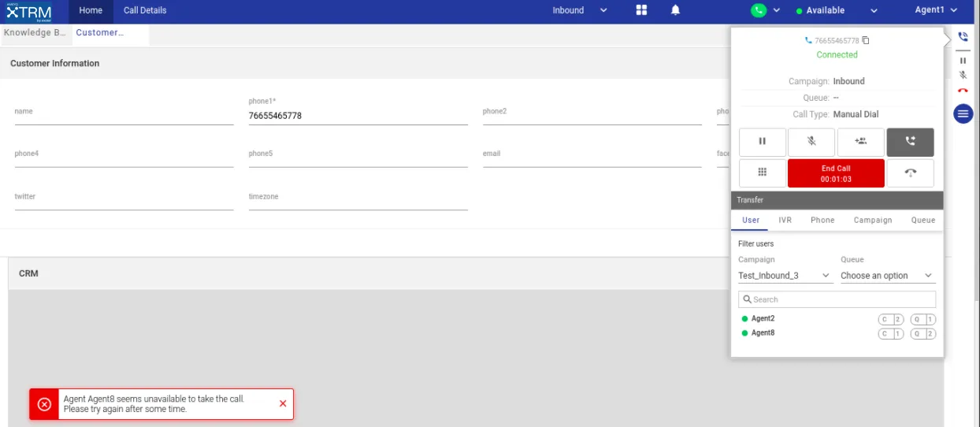Click the Connected status text
Viewport: 980px width, 427px height.
tap(837, 55)
